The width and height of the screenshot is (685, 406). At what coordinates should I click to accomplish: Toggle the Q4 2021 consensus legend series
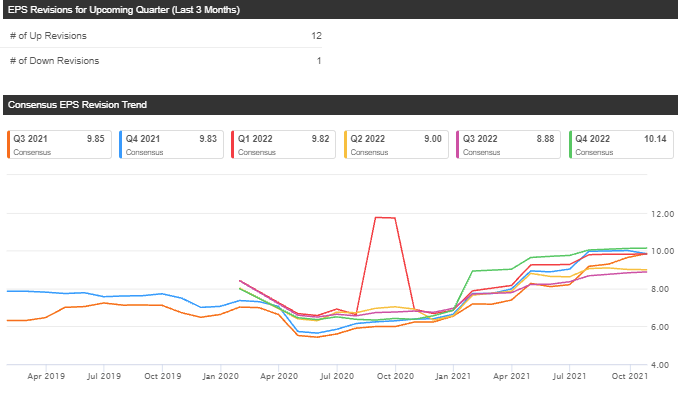pyautogui.click(x=169, y=144)
